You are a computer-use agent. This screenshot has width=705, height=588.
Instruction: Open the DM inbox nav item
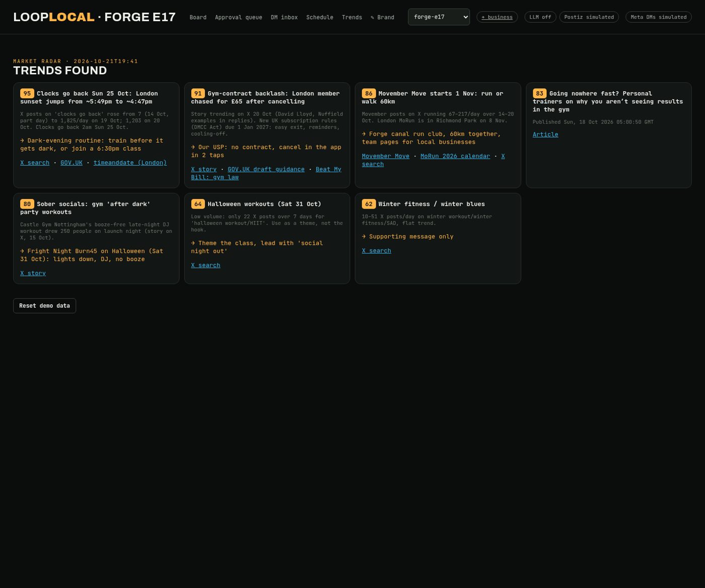pyautogui.click(x=284, y=17)
